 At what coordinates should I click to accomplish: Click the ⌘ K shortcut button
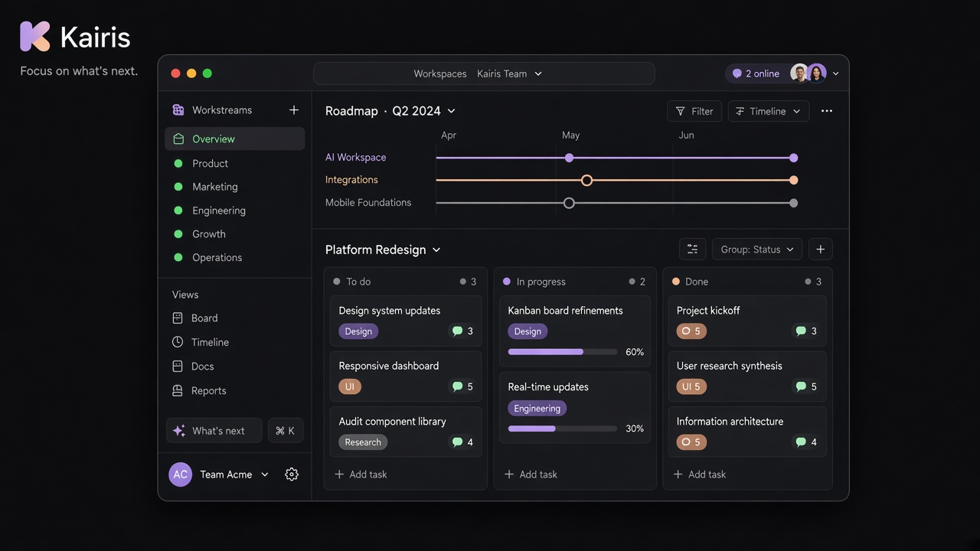coord(286,431)
